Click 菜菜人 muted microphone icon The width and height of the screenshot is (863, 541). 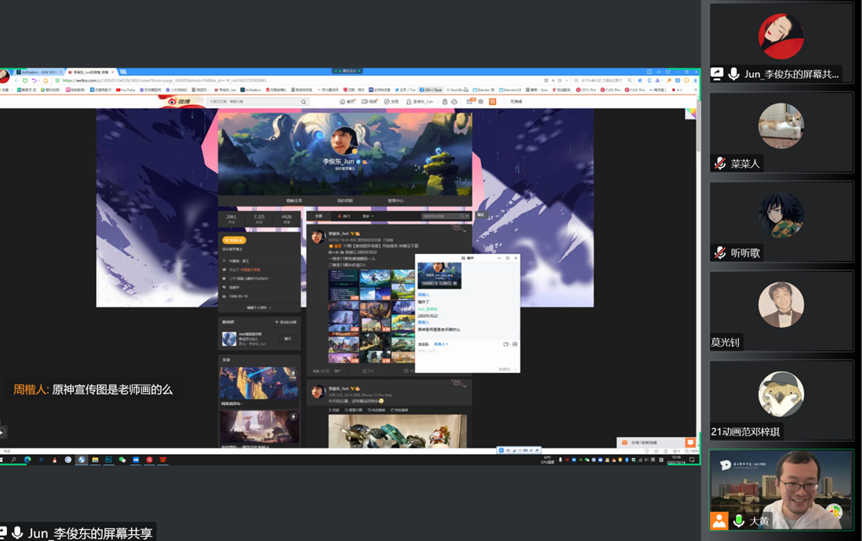coord(719,163)
